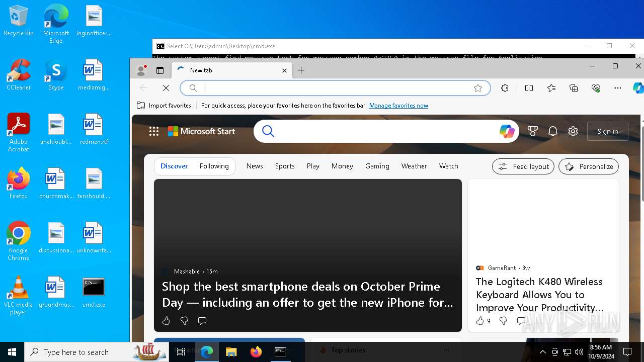Select the Google Chrome desktop shortcut
The width and height of the screenshot is (644, 362).
point(19,241)
